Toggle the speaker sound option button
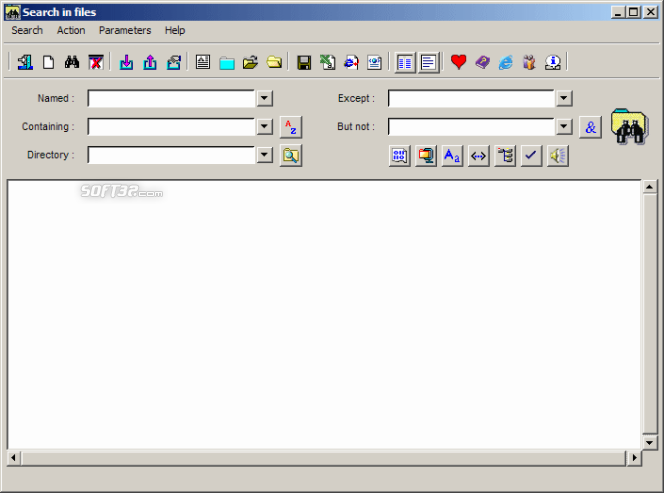 [x=557, y=156]
